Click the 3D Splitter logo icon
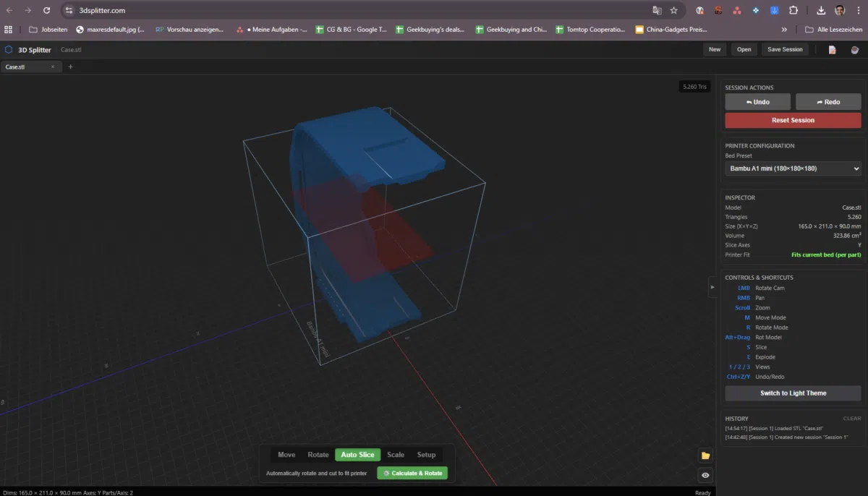 point(8,49)
